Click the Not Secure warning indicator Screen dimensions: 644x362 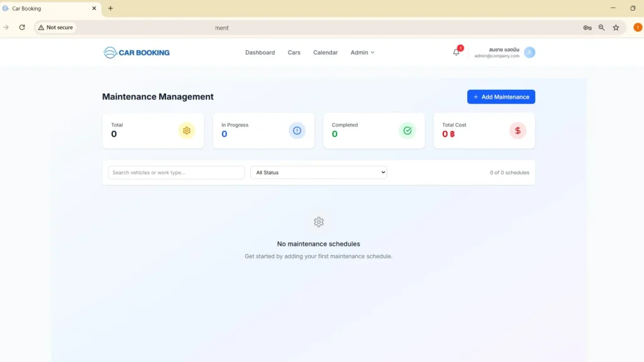(55, 28)
